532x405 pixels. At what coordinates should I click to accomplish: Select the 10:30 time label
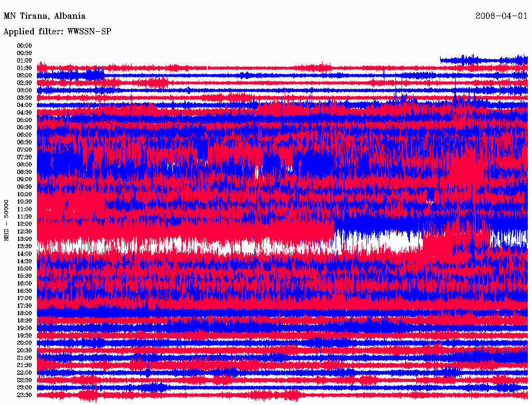(x=24, y=201)
